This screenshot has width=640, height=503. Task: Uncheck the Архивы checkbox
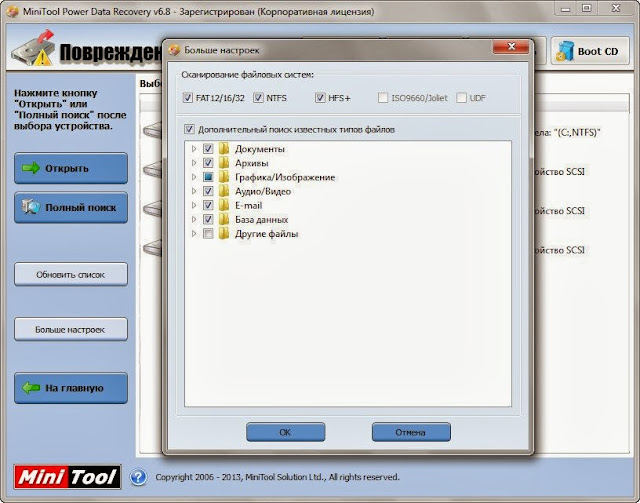click(208, 163)
